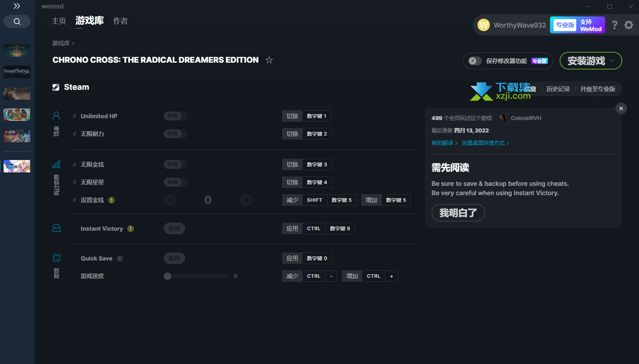Select the Chrono Cross thumbnail in sidebar
The height and width of the screenshot is (364, 639).
coord(17,166)
